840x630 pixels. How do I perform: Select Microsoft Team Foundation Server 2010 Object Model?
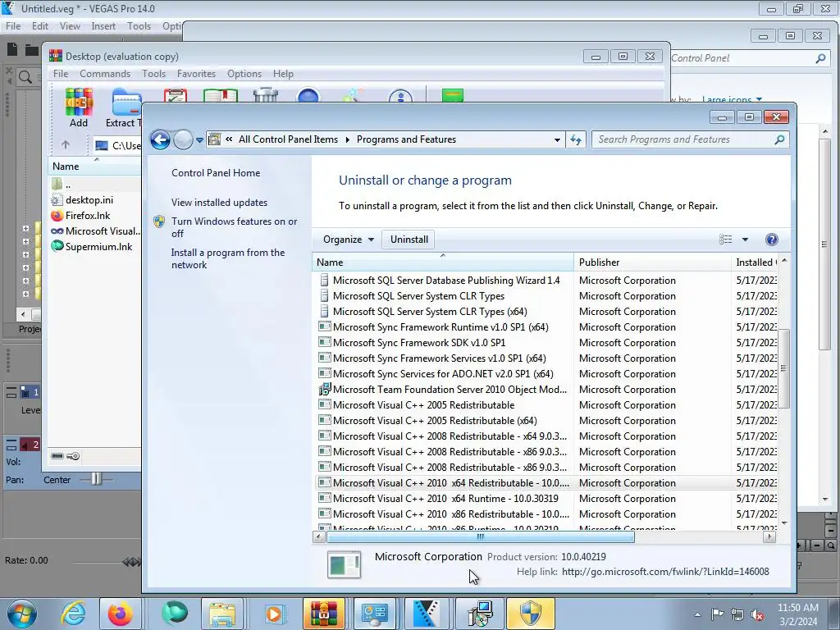coord(546,390)
